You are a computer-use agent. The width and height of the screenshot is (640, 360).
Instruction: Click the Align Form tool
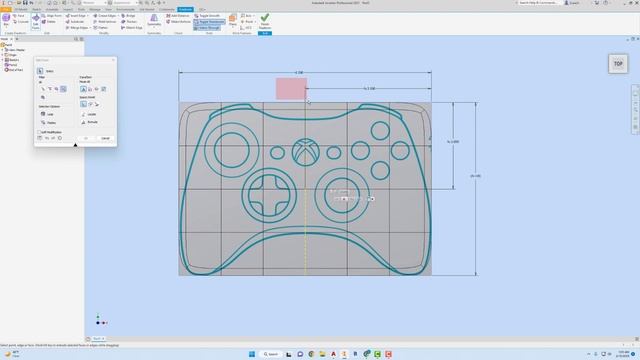[x=51, y=16]
